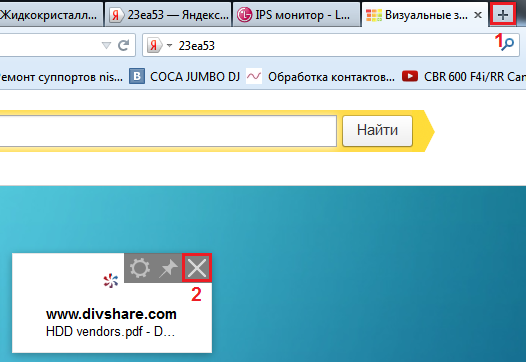Viewport: 526px width, 362px height.
Task: Click the LG icon on IPS монитор tab
Action: [x=245, y=15]
